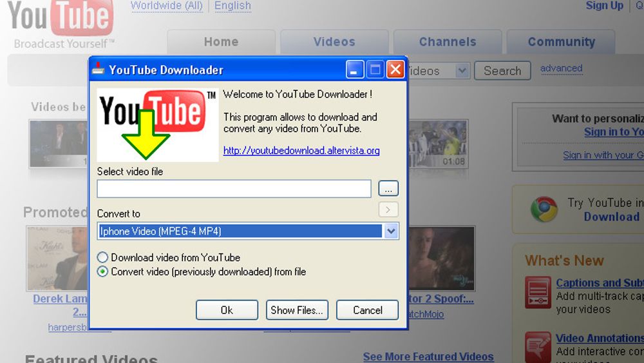Click the Google Chrome icon in promo box
This screenshot has height=363, width=644.
coord(544,210)
